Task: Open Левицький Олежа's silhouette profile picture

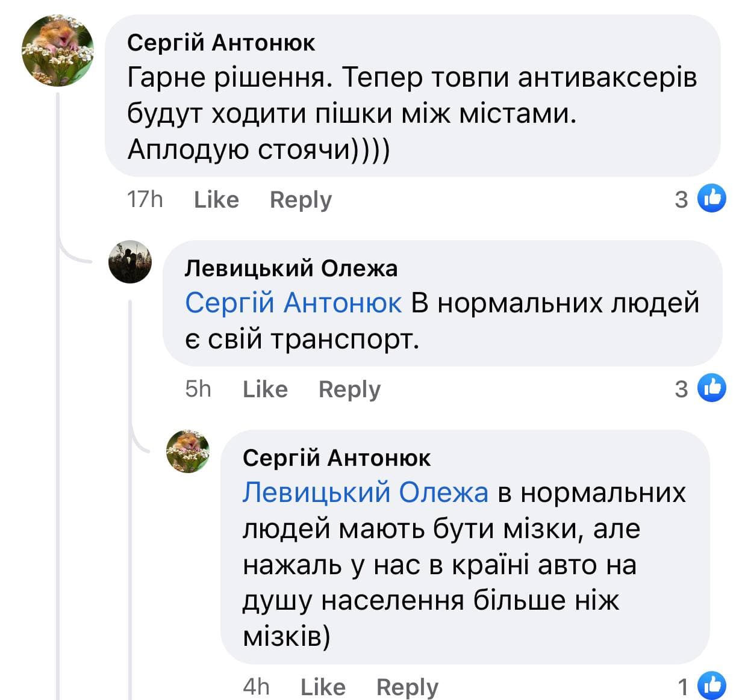Action: coord(130,262)
